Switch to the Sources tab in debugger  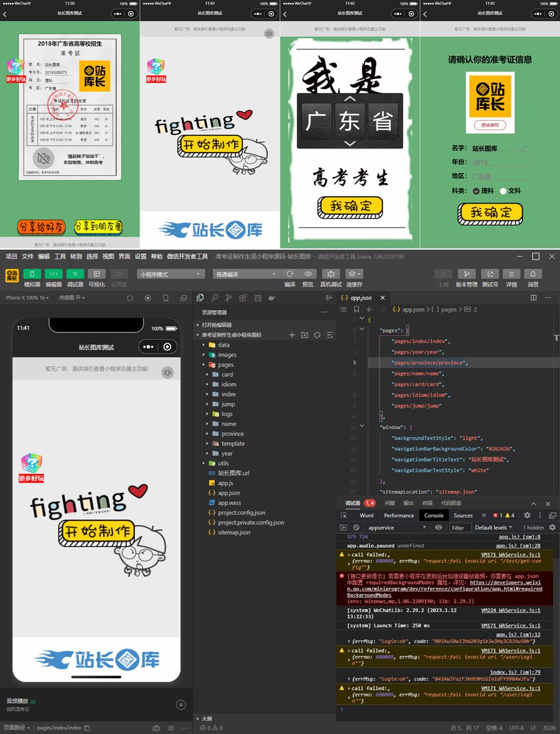click(x=462, y=515)
